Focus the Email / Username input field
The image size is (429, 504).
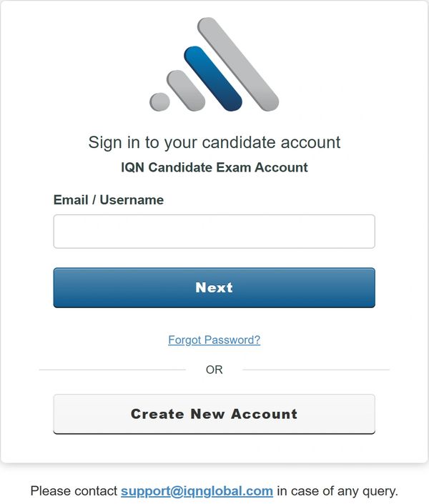214,232
